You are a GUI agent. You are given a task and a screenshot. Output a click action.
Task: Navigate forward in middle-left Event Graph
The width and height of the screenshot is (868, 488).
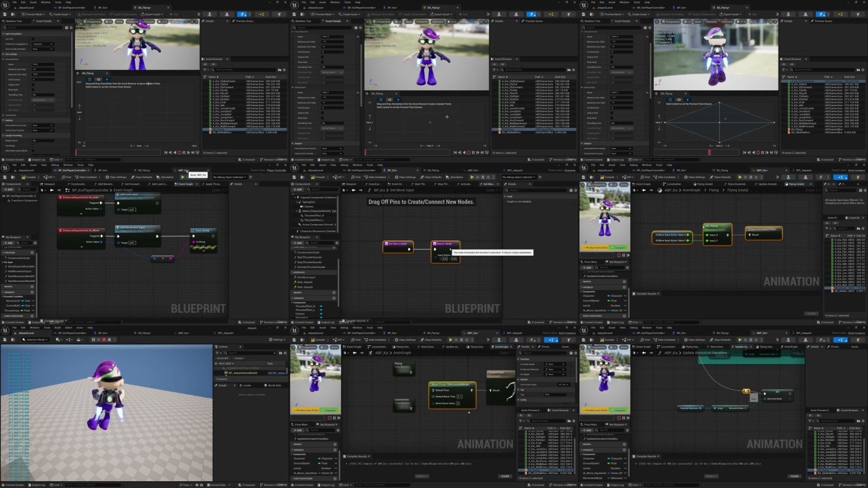58,190
